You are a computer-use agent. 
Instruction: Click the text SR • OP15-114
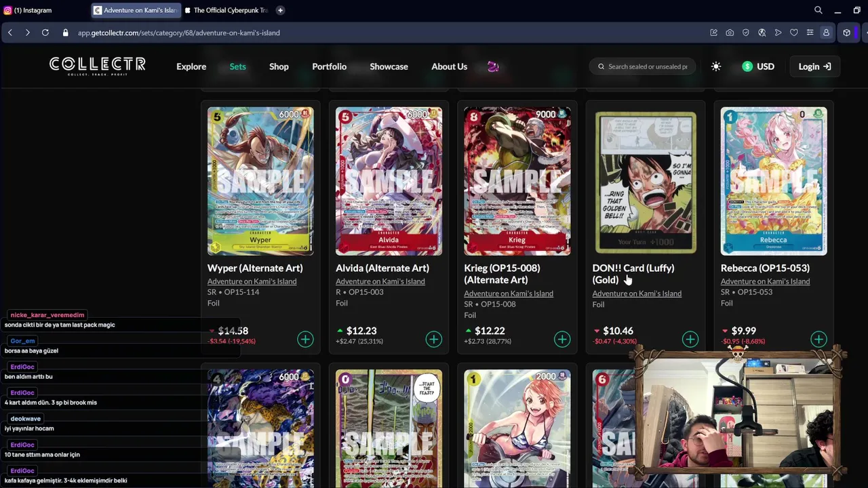click(x=233, y=292)
